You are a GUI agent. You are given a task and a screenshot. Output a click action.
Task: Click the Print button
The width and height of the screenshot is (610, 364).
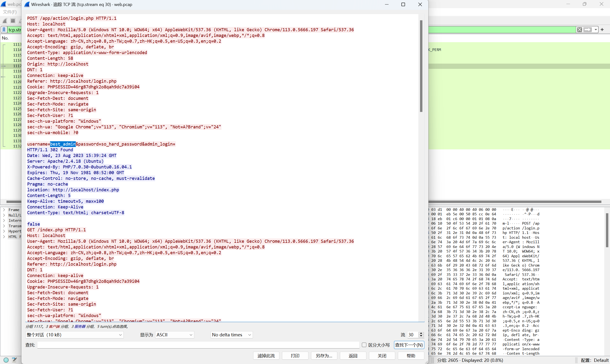click(295, 356)
